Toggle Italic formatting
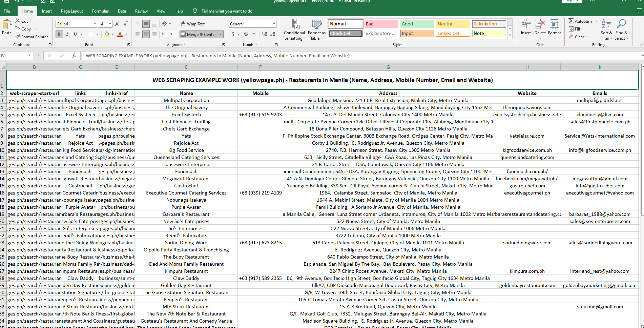The width and height of the screenshot is (644, 328). coord(67,34)
